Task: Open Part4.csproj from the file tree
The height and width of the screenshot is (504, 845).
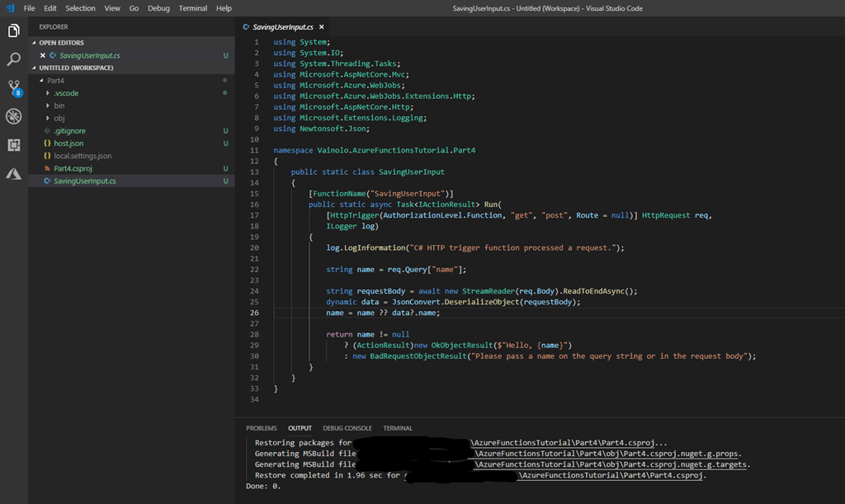Action: click(x=73, y=168)
